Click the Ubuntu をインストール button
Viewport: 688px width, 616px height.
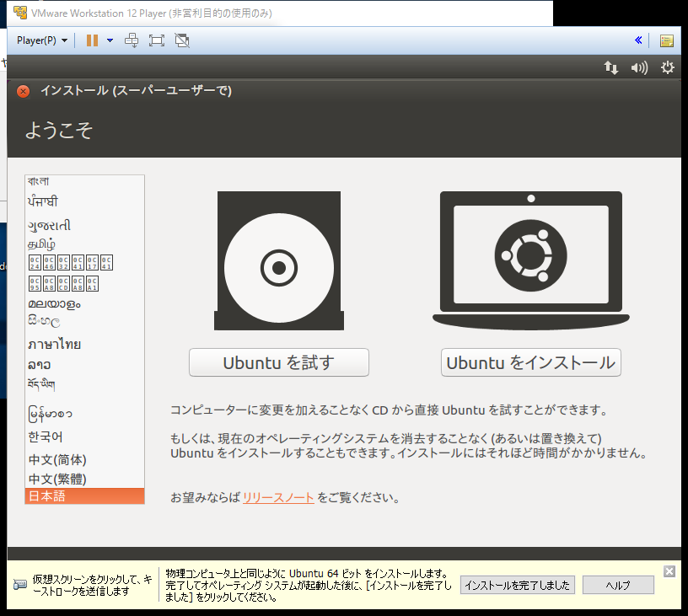coord(531,362)
